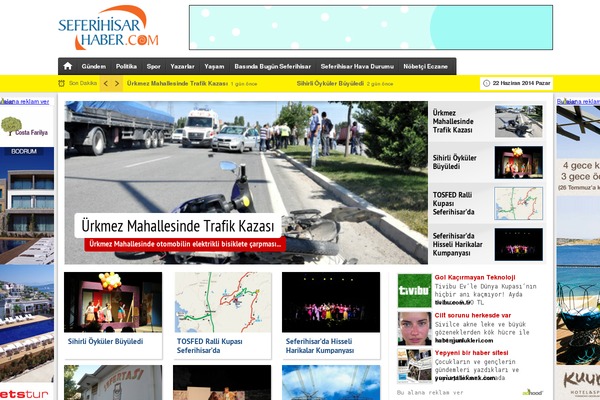Open ad Cilt sorunu herkesde var
The width and height of the screenshot is (600, 400).
click(473, 315)
